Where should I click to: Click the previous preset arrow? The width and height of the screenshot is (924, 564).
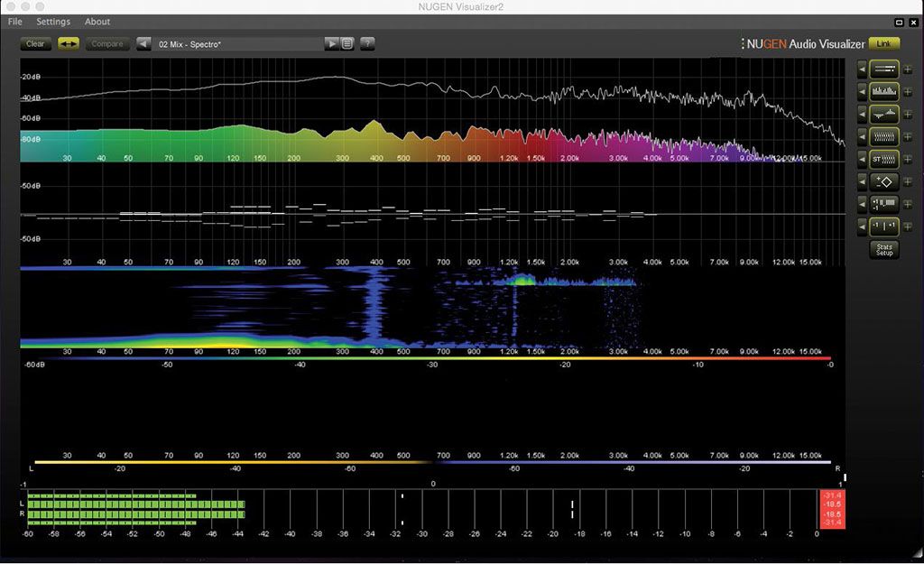144,43
